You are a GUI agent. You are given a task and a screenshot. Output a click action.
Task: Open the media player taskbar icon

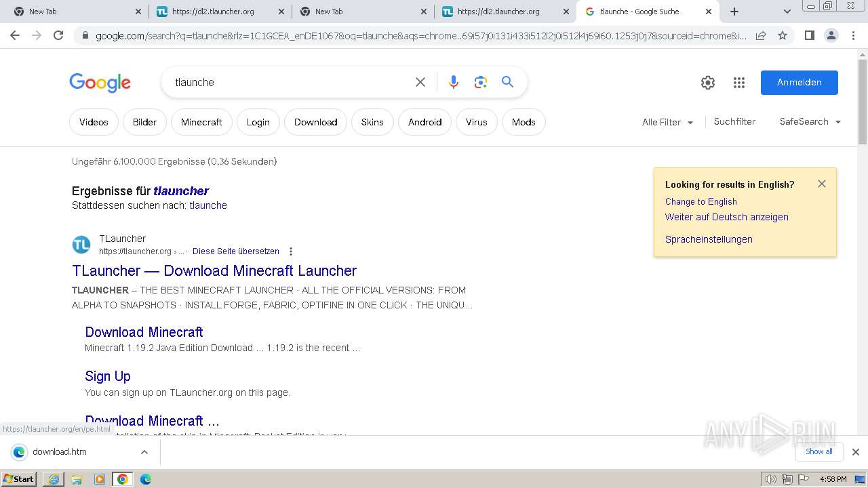point(100,479)
